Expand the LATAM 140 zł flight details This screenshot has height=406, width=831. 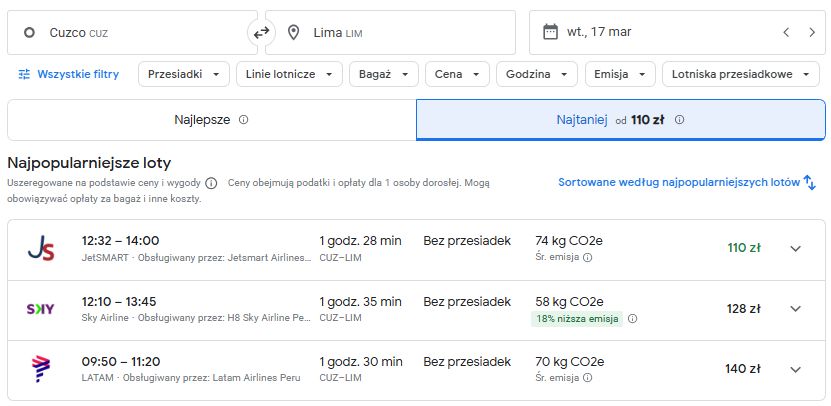pyautogui.click(x=795, y=369)
